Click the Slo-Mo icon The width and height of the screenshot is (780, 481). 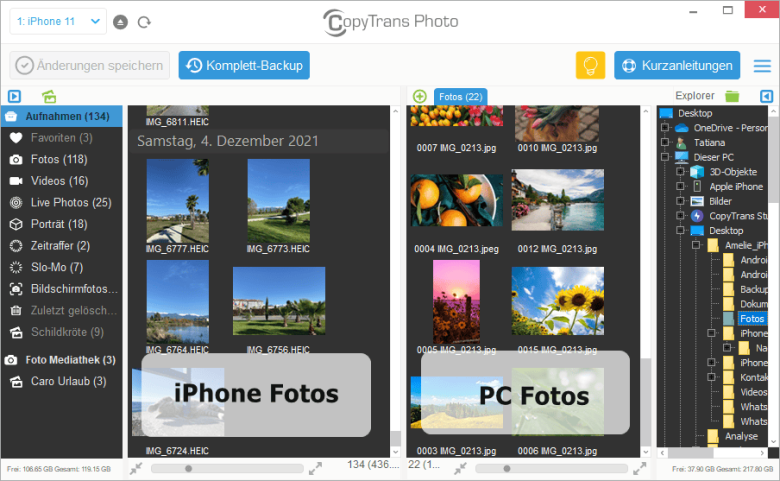(x=16, y=267)
